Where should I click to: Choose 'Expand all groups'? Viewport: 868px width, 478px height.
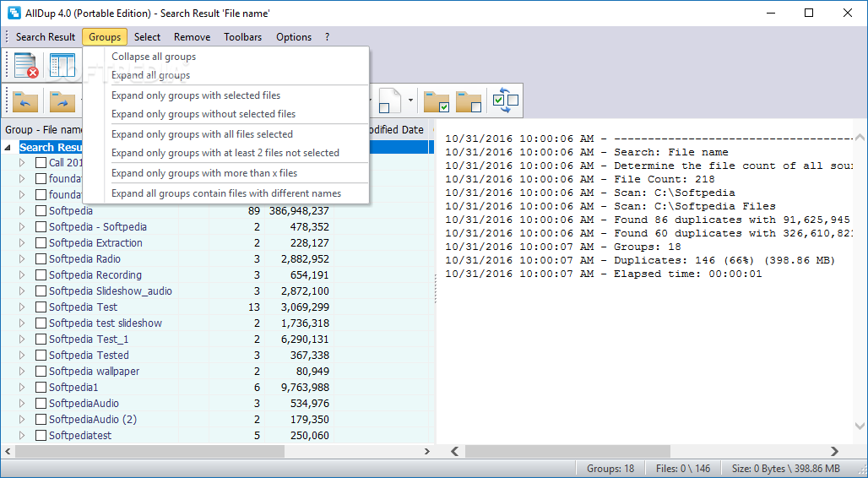coord(225,75)
